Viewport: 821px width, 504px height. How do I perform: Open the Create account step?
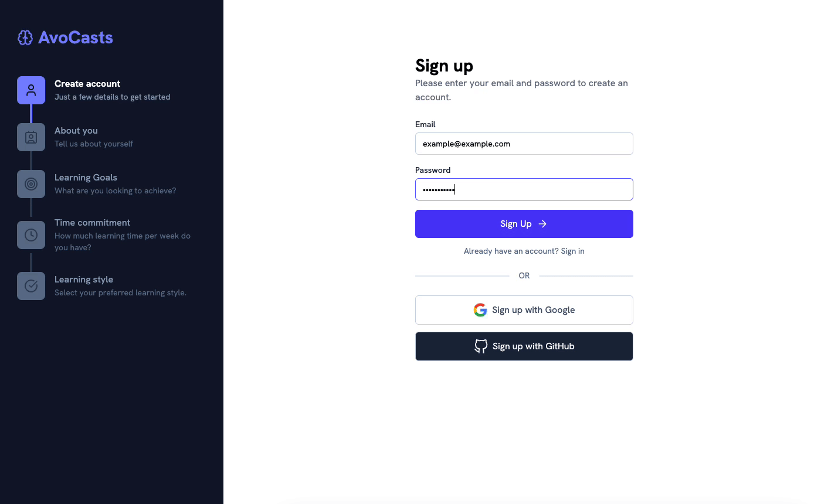(87, 84)
